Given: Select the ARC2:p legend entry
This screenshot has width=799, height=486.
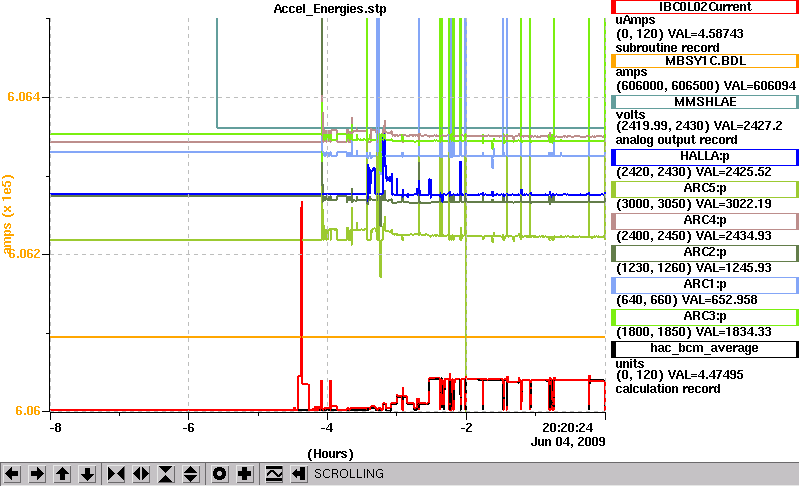Looking at the screenshot, I should click(705, 253).
